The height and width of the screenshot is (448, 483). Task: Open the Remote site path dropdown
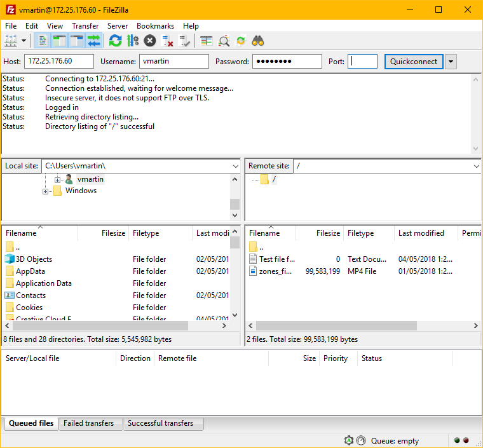[477, 166]
